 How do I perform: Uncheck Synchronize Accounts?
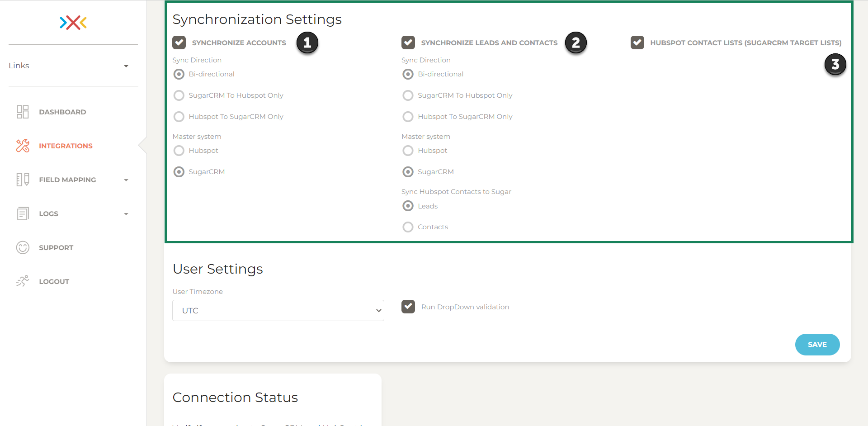click(179, 43)
